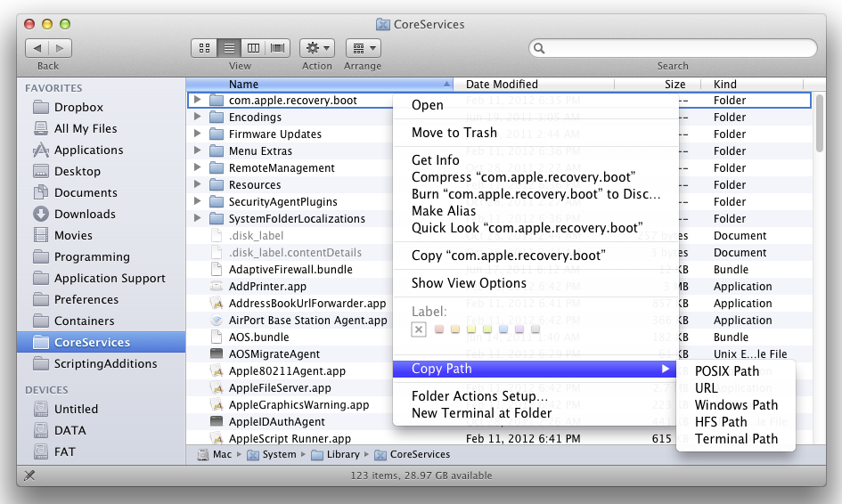Switch to icon view mode
The width and height of the screenshot is (842, 504).
pyautogui.click(x=204, y=48)
